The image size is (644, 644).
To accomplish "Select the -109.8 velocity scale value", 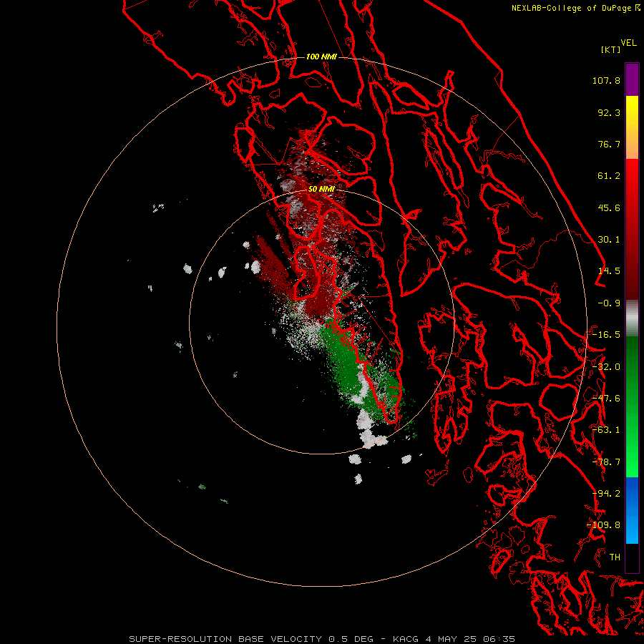I will coord(604,525).
